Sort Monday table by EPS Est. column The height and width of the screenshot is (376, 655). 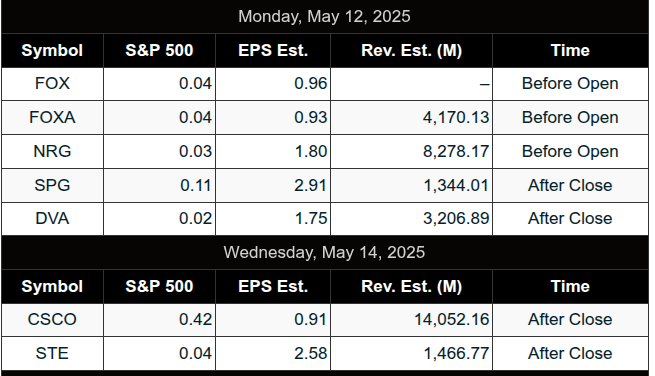pos(273,51)
